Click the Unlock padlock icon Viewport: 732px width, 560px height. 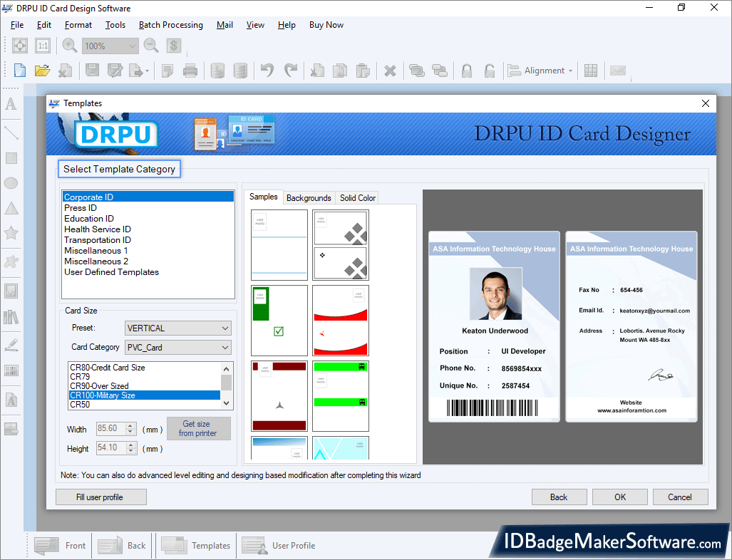489,71
